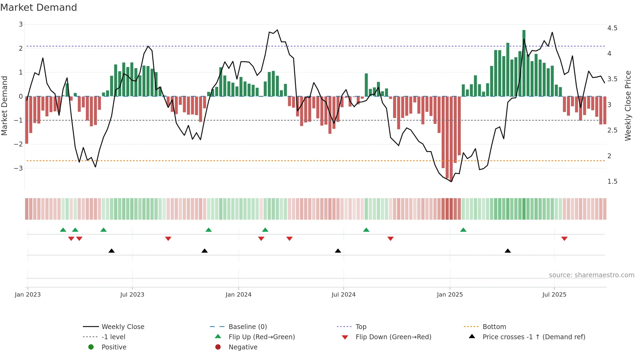Click the darkest red heatmap cell
Viewport: 644px width, 362px height.
pos(451,209)
